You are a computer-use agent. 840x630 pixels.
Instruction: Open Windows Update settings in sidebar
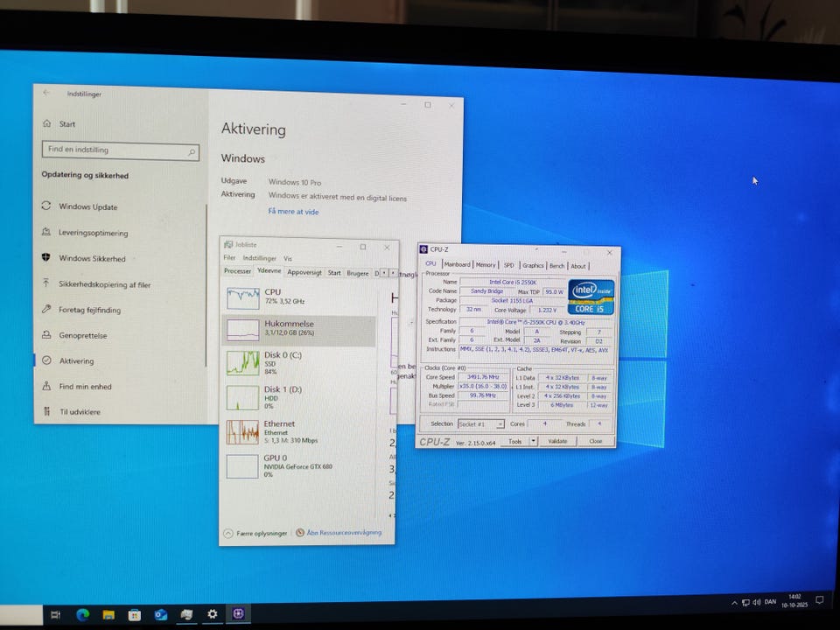(x=87, y=207)
